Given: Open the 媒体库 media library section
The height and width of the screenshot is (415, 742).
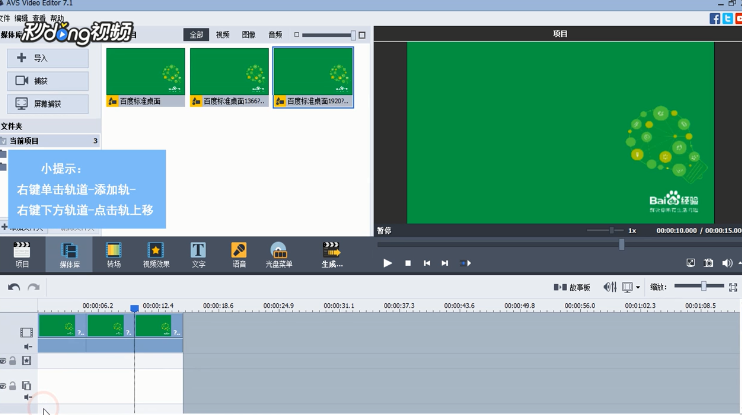Looking at the screenshot, I should 70,255.
